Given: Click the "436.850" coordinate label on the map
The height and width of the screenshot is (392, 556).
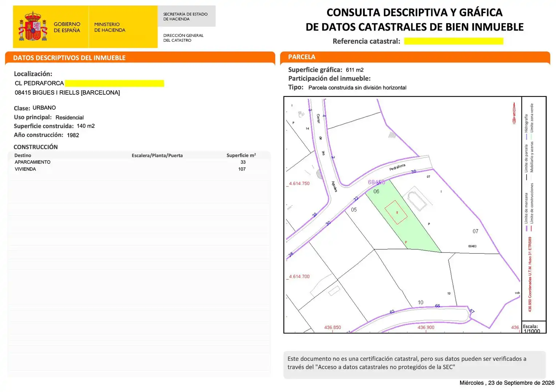Looking at the screenshot, I should coord(333,327).
